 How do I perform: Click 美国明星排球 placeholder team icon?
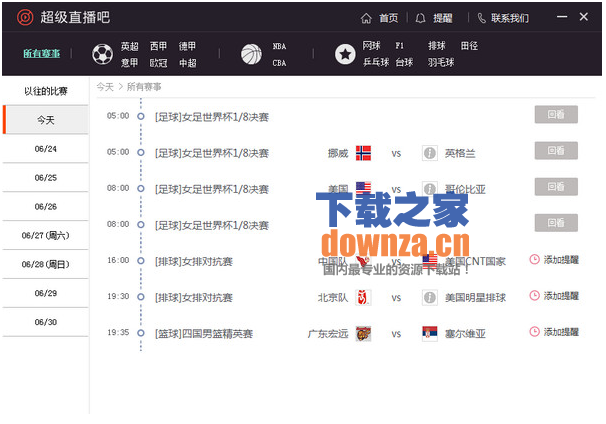point(429,298)
